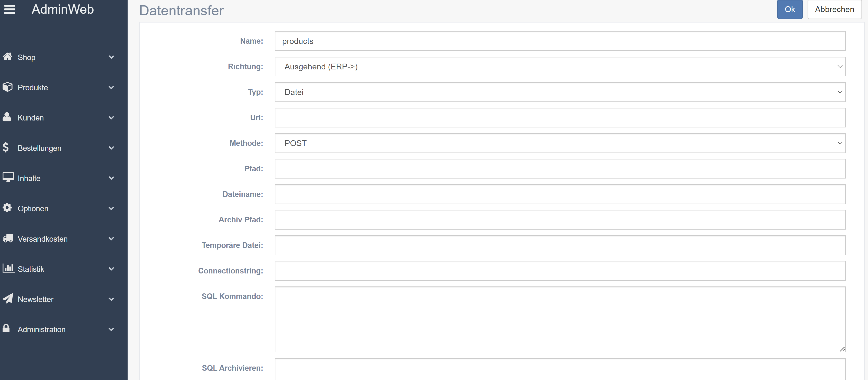Open the Methode dropdown showing POST
868x380 pixels.
pos(560,143)
